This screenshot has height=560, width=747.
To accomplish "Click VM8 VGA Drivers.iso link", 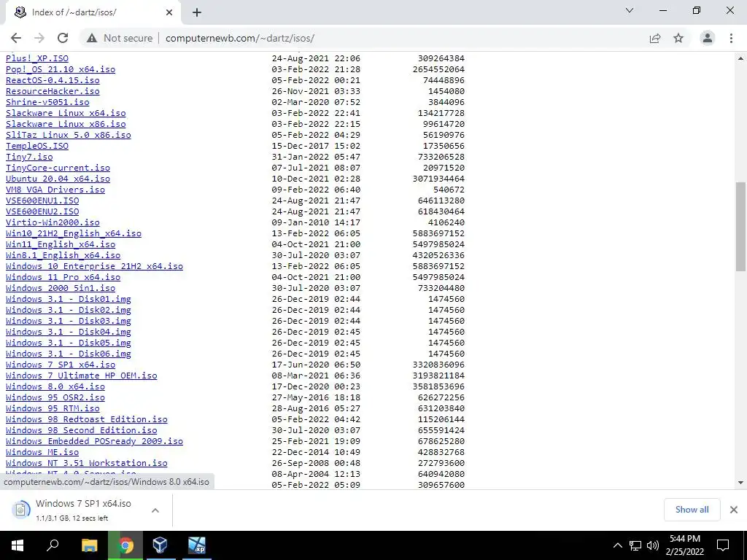I will click(55, 190).
